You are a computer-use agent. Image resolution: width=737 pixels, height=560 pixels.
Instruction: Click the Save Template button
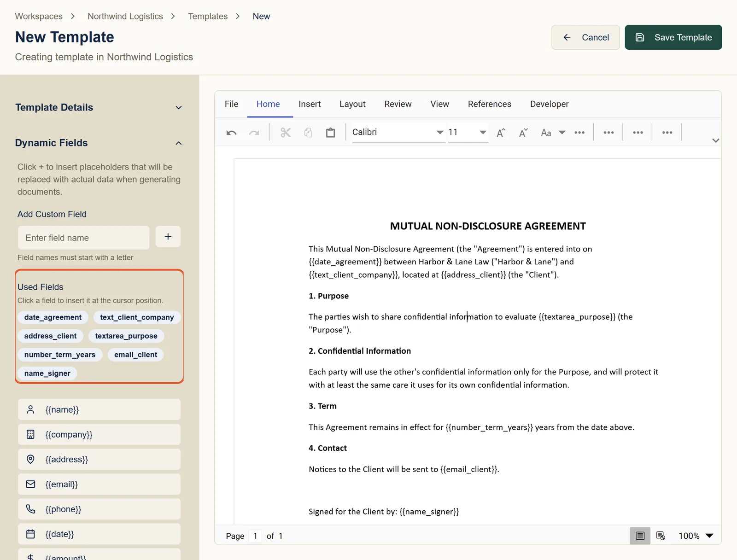673,37
